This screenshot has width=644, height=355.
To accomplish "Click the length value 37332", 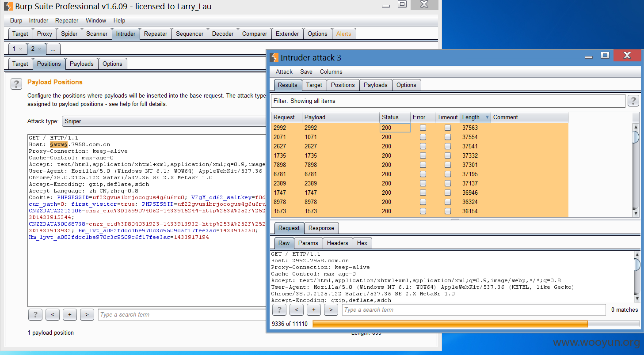I will pos(470,155).
